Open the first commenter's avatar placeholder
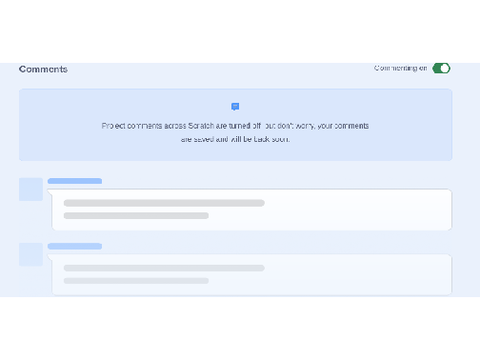This screenshot has width=480, height=360. point(31,189)
